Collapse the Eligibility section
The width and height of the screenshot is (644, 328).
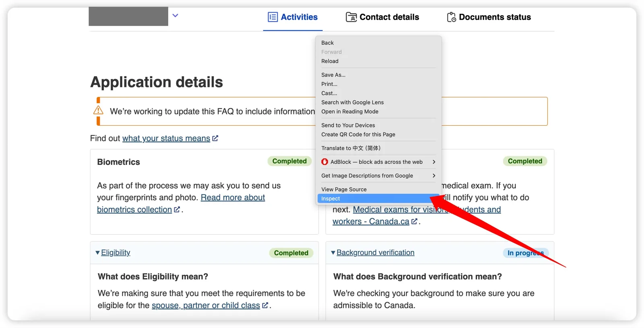(x=116, y=253)
